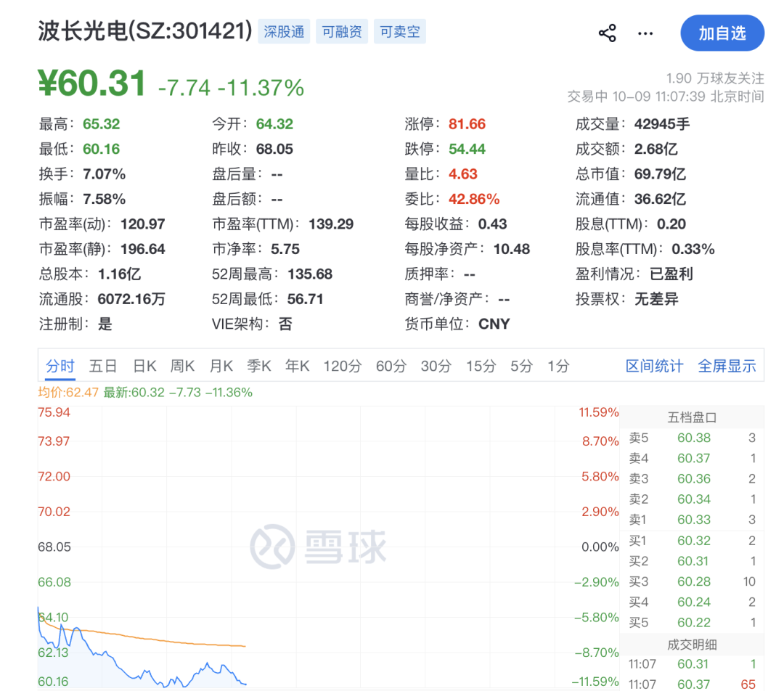Open the three-dots more menu
784x691 pixels.
point(645,33)
